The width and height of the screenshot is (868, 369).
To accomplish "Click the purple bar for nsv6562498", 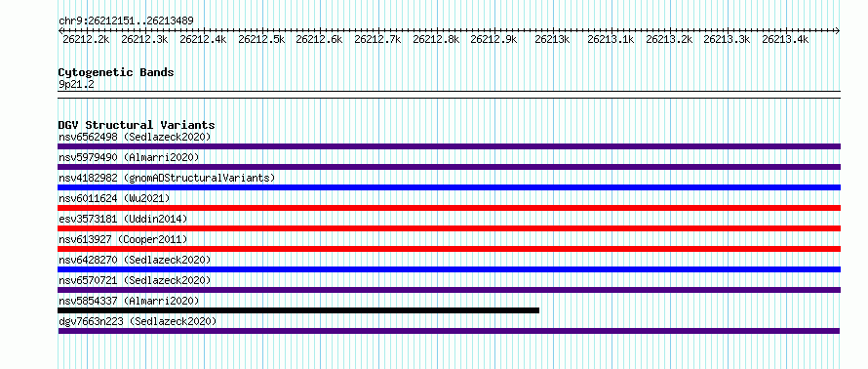I will tap(449, 146).
